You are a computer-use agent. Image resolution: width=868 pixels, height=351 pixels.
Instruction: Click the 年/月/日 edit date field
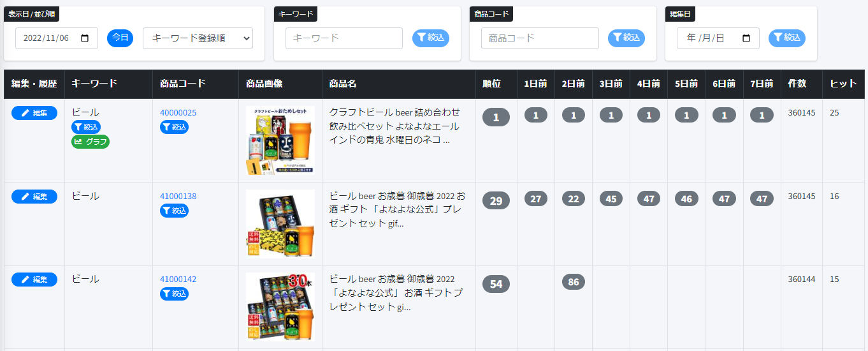[x=718, y=38]
